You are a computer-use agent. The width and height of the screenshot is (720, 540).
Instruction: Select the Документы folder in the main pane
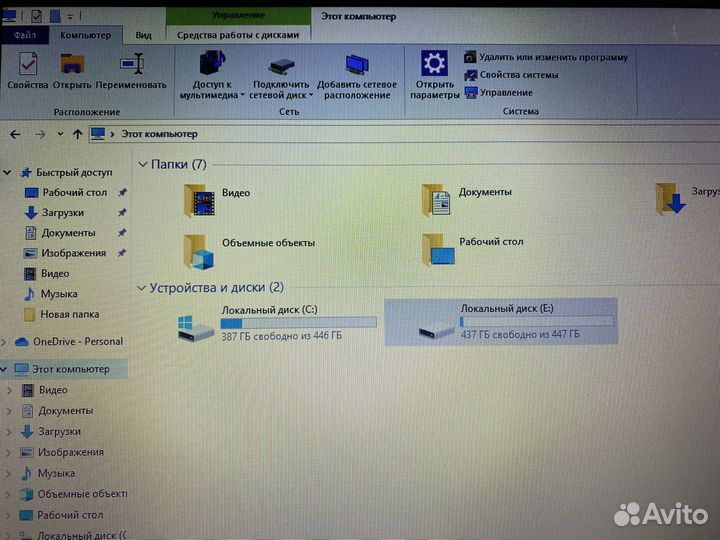(467, 200)
